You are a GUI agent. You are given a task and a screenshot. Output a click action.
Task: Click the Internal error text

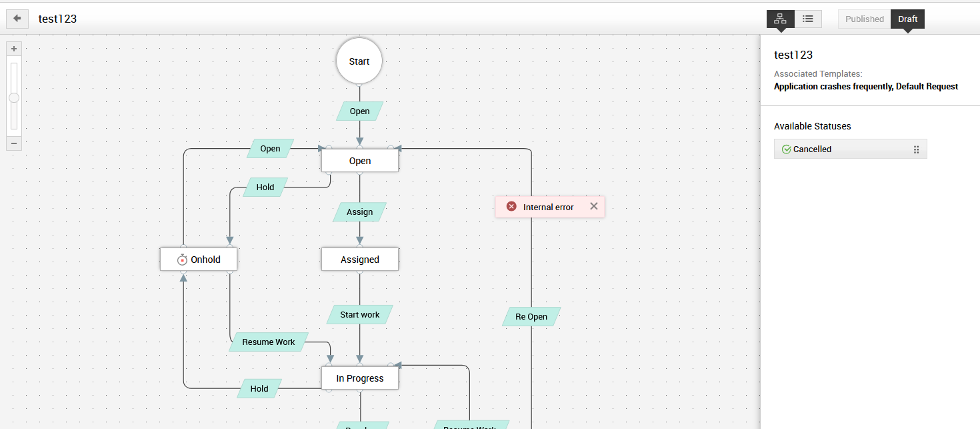548,207
